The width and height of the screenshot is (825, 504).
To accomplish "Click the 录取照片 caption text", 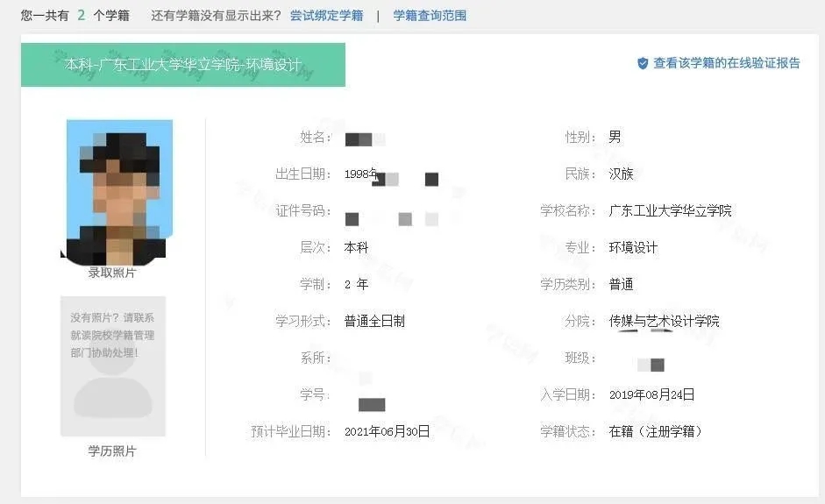I will 112,273.
